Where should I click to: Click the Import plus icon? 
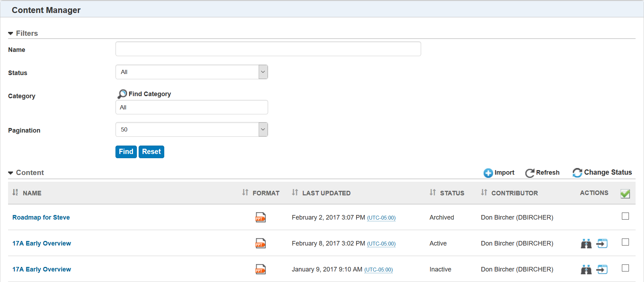488,173
